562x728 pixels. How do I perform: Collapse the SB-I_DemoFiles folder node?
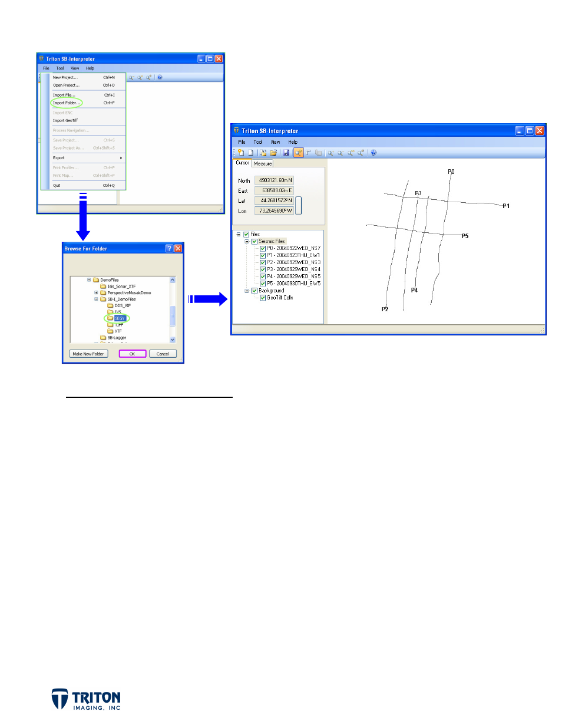pyautogui.click(x=96, y=299)
